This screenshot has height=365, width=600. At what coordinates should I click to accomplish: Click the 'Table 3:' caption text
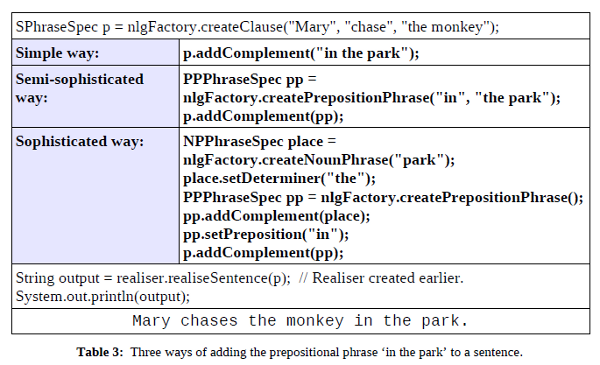(x=100, y=352)
